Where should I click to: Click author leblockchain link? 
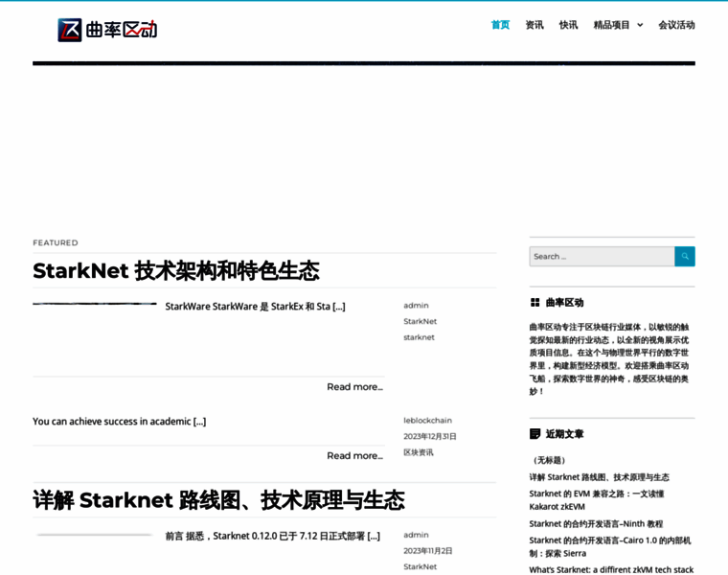(427, 421)
